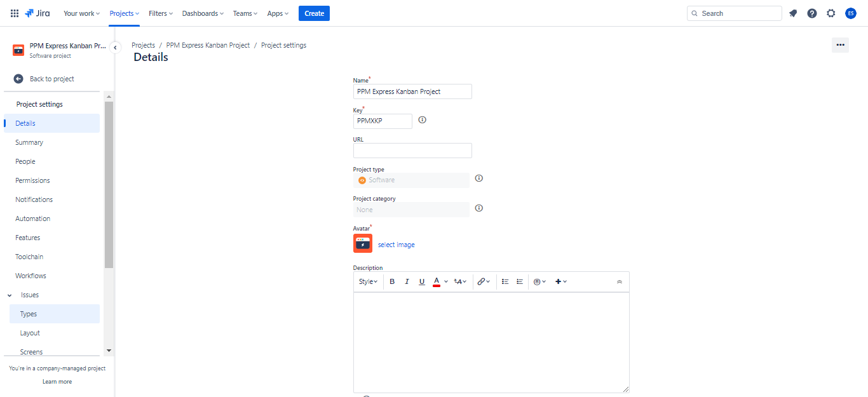The width and height of the screenshot is (868, 397).
Task: Click the Jira logo
Action: 37,13
